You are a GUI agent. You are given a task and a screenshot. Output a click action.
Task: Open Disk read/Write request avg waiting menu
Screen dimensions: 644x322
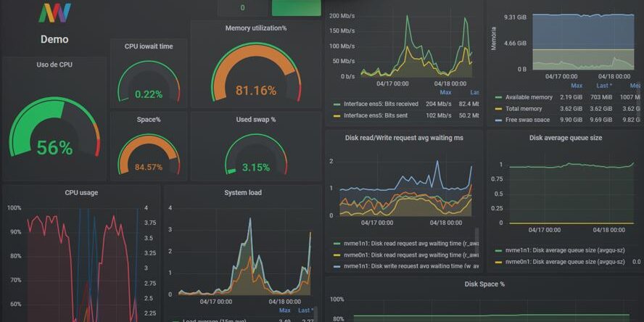(405, 138)
